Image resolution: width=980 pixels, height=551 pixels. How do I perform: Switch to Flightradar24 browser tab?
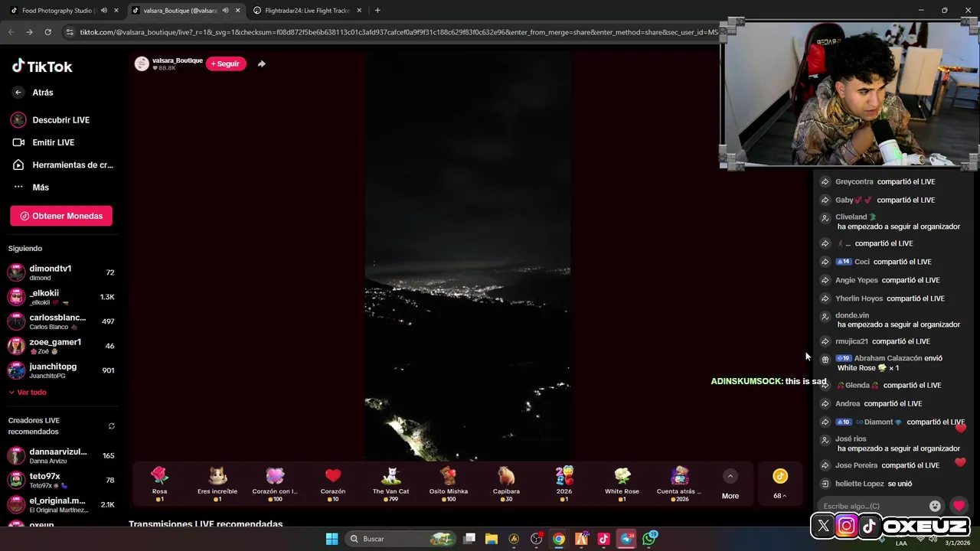coord(306,11)
